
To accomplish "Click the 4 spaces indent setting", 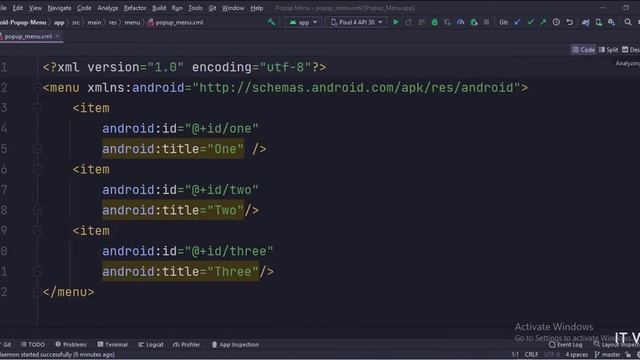I will coord(576,354).
